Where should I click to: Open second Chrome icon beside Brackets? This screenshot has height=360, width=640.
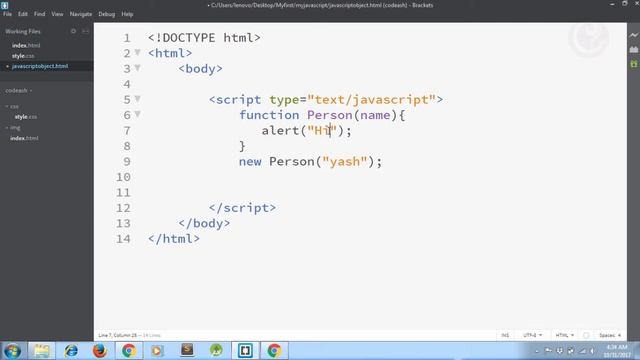coord(274,351)
